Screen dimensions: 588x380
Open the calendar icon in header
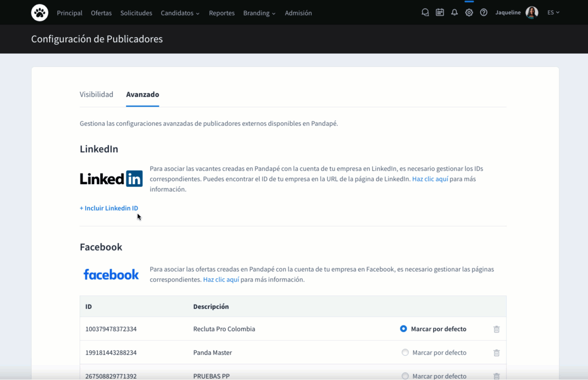pyautogui.click(x=440, y=12)
